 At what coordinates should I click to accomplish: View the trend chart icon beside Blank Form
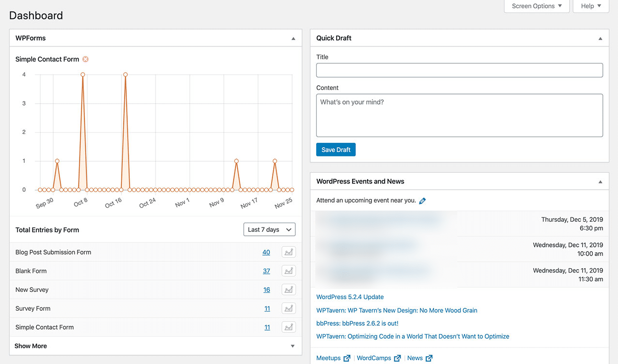pyautogui.click(x=288, y=271)
